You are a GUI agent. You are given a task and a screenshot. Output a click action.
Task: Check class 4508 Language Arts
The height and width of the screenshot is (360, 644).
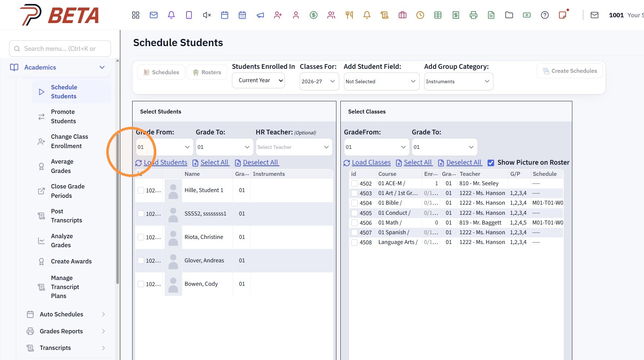[354, 243]
